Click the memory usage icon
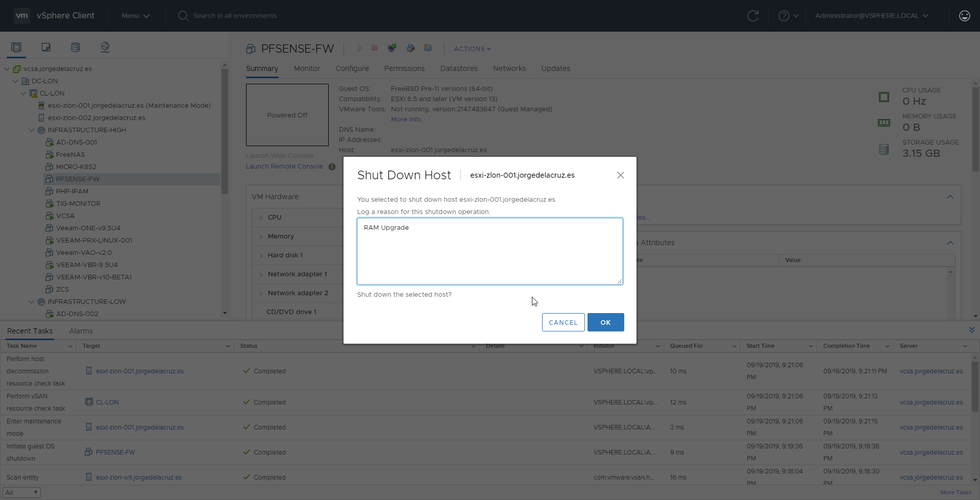This screenshot has width=980, height=500. click(x=884, y=123)
